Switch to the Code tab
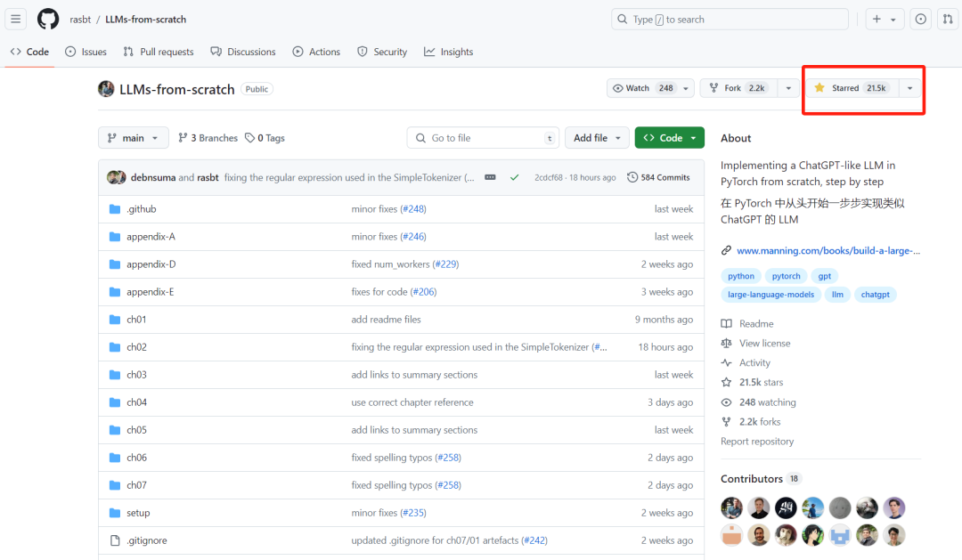 click(x=29, y=53)
